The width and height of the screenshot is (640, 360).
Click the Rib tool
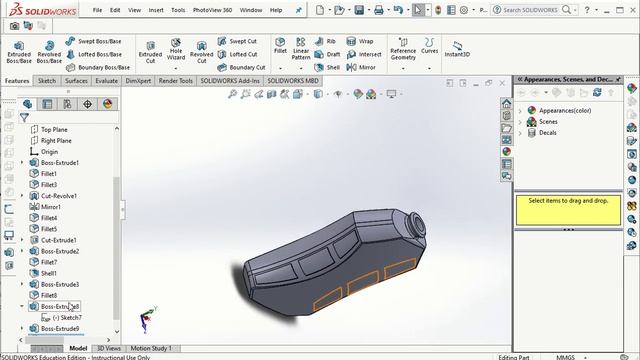tap(325, 41)
